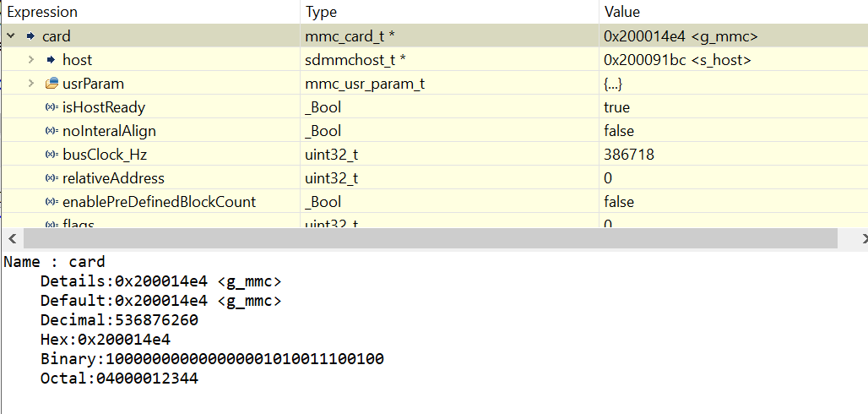Image resolution: width=868 pixels, height=414 pixels.
Task: Click the usrParam struct icon
Action: [x=52, y=84]
